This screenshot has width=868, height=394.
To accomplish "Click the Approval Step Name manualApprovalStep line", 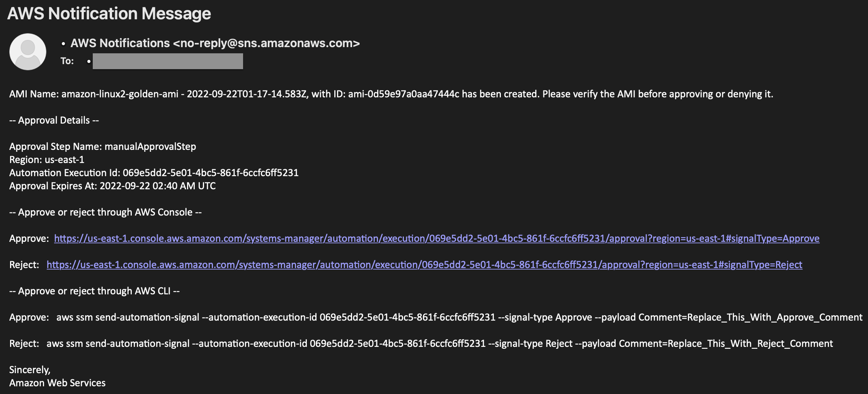I will point(103,147).
